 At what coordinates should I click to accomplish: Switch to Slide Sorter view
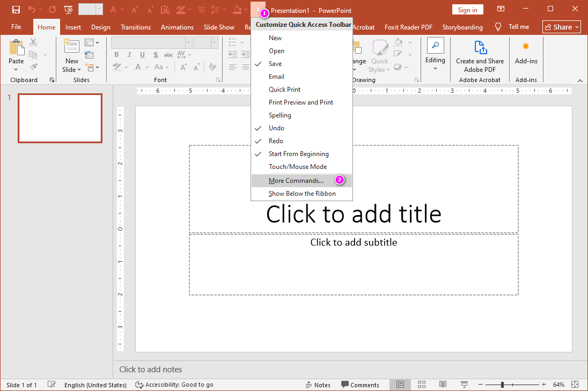pos(422,385)
